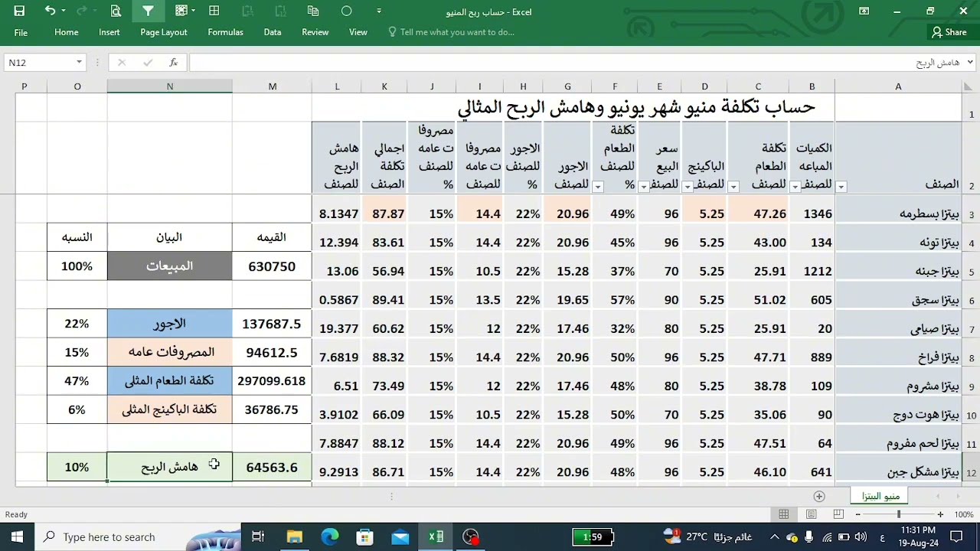Switch to Page Break Preview icon
Viewport: 980px width, 551px height.
(838, 514)
